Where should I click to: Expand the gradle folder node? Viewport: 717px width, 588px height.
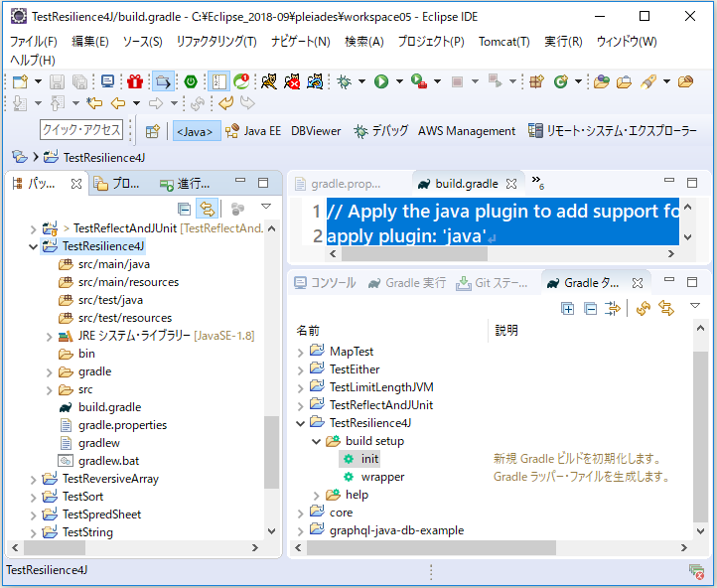[x=49, y=372]
